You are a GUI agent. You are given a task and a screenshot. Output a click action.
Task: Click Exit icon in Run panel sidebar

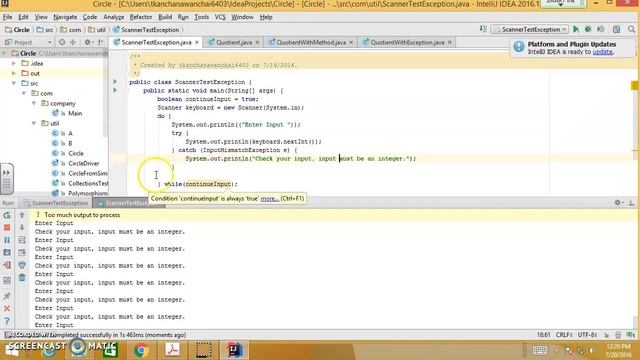(7, 265)
